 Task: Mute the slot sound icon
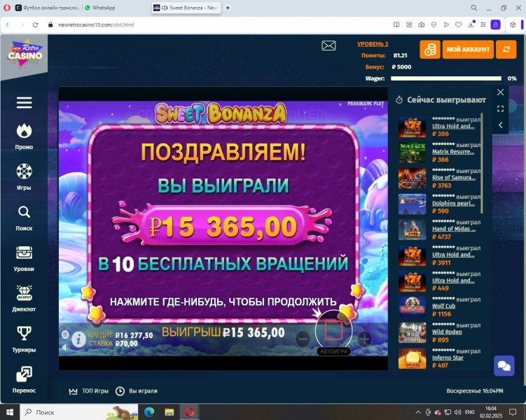tap(65, 347)
